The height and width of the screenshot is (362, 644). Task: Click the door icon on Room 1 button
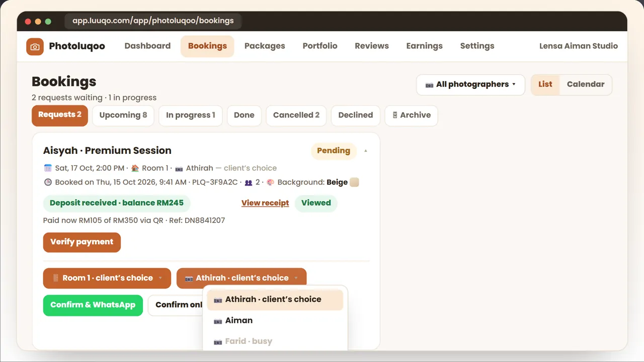pyautogui.click(x=55, y=278)
